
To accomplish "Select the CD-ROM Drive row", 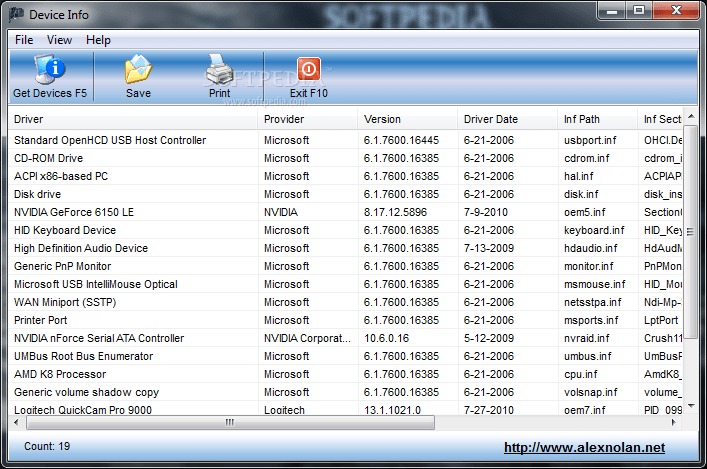I will (345, 158).
